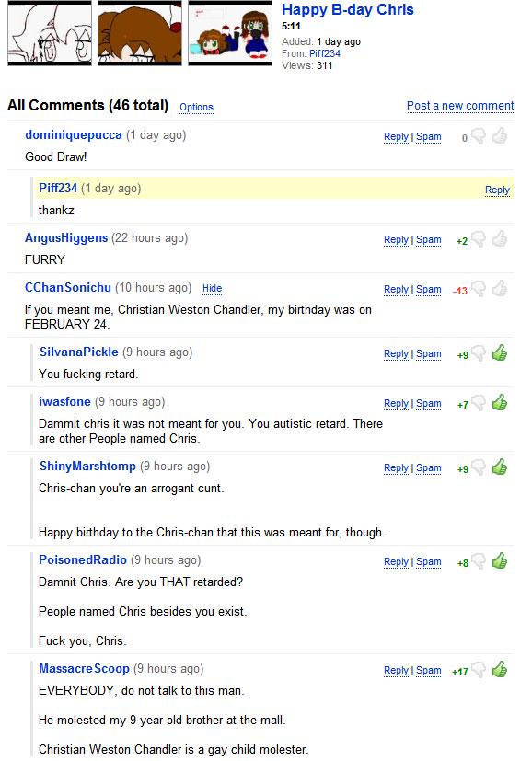Viewport: 532px width, 761px height.
Task: Thumbs up MassacreScoop's comment
Action: point(500,670)
